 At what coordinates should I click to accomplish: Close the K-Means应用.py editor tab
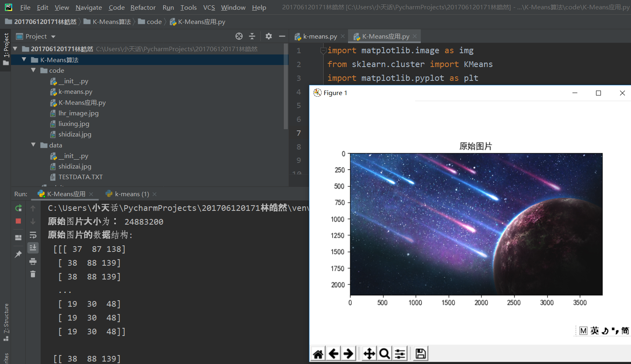point(415,36)
